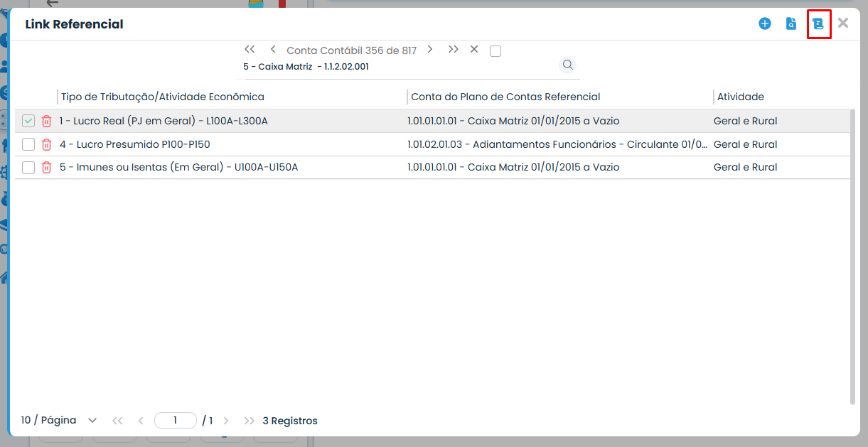Viewport: 868px width, 447px height.
Task: Clear the Conta Contábil selection with X
Action: point(474,50)
